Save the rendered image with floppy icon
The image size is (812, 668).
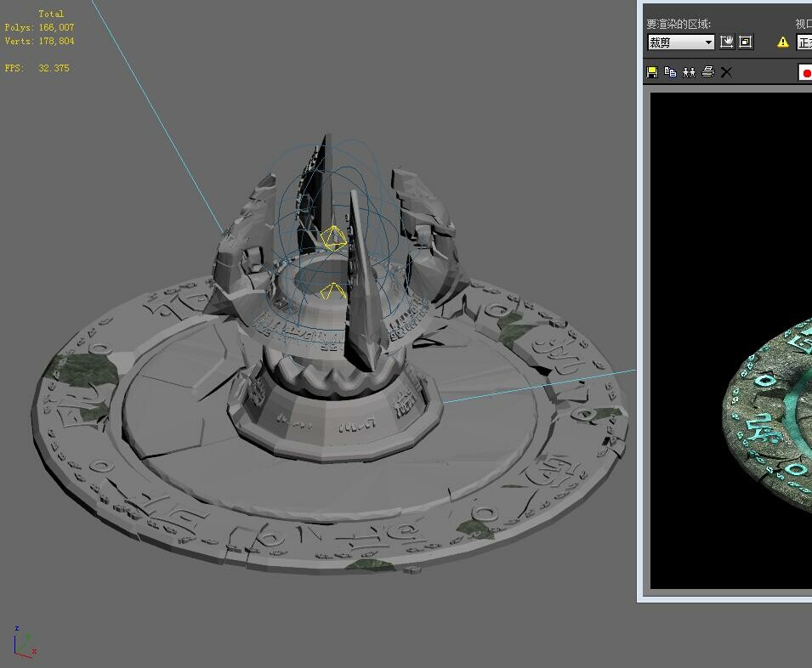coord(652,72)
